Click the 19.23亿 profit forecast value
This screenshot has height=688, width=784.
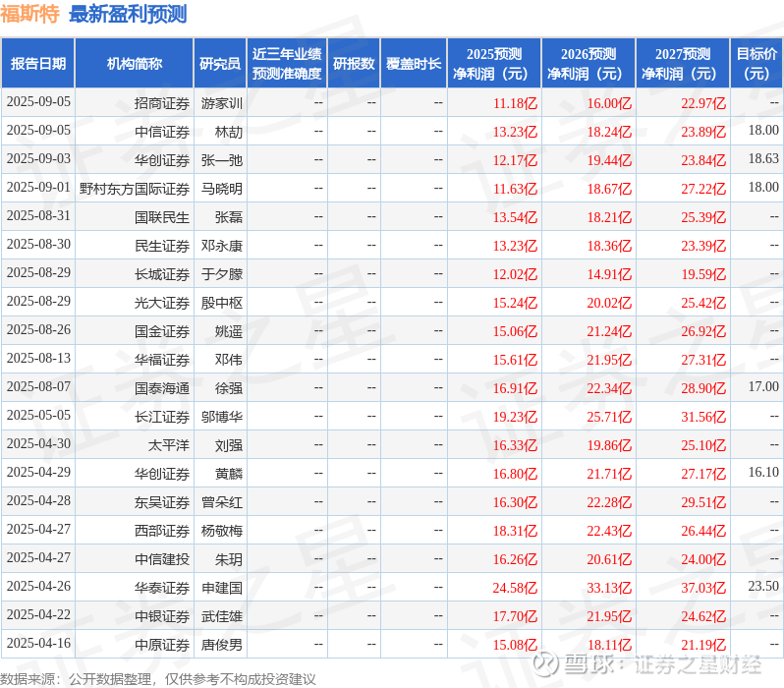pos(515,418)
